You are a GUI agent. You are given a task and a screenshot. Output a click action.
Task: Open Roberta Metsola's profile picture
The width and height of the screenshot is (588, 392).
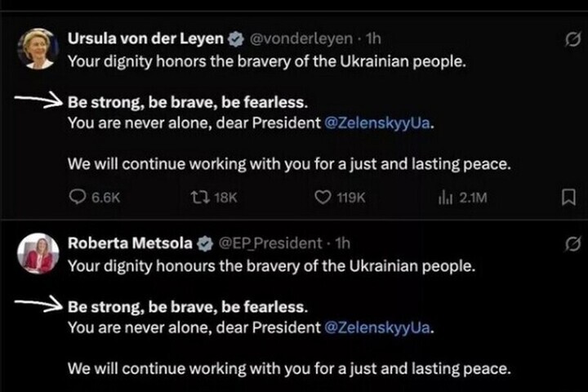[38, 254]
